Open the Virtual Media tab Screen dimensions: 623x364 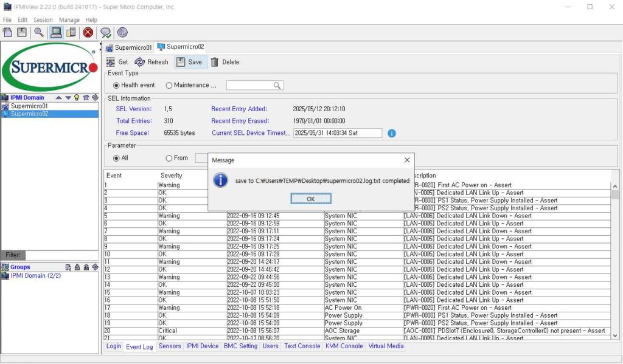pos(386,346)
